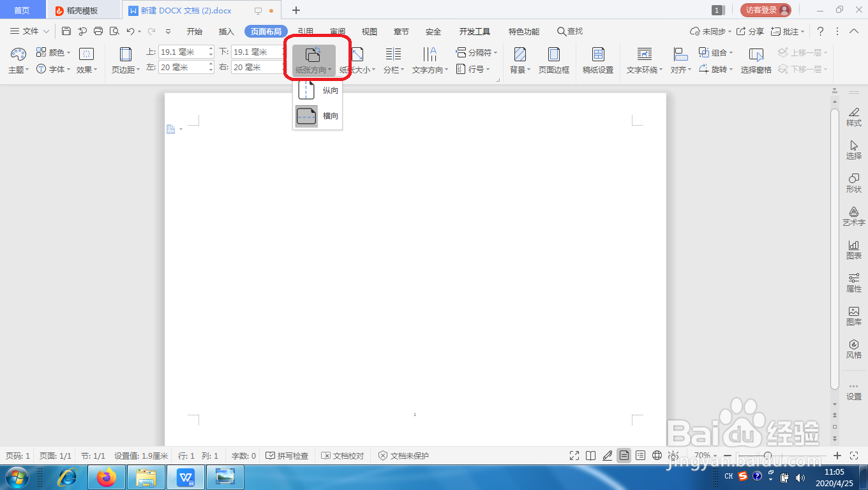Open the 稻壳模板 document tab

pos(84,10)
